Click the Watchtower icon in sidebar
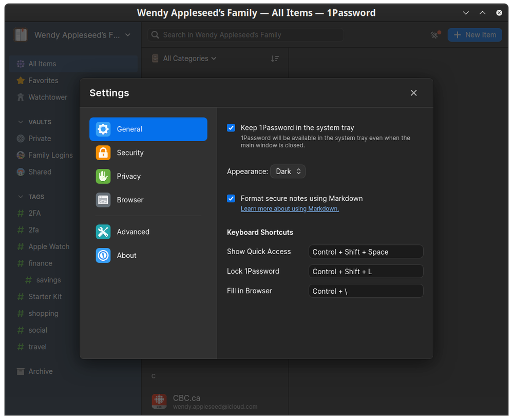Viewport: 513px width, 420px height. tap(21, 97)
